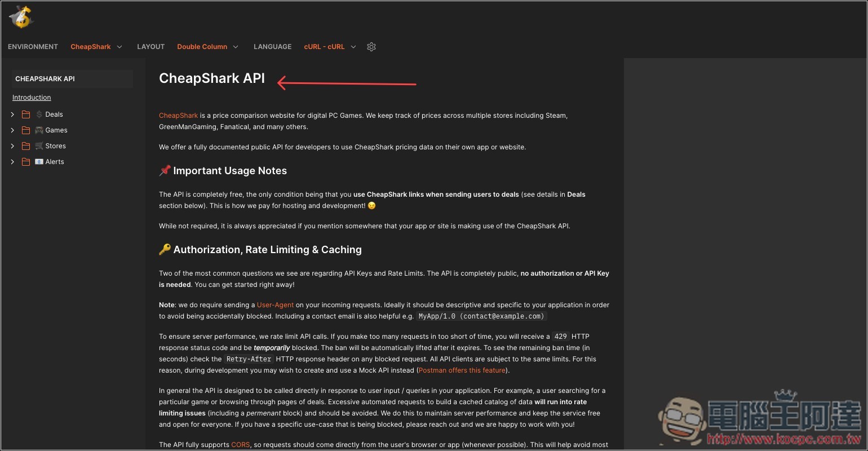Open the User-Agent link
868x451 pixels.
tap(276, 305)
